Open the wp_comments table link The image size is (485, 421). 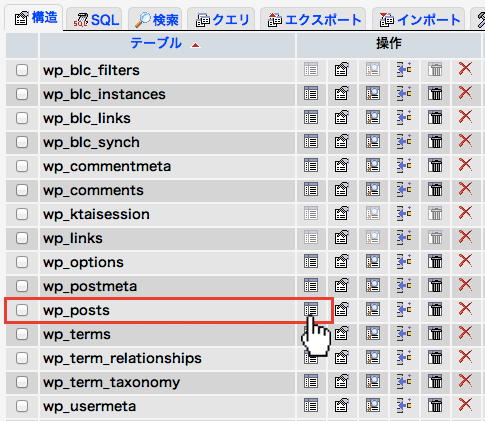(x=93, y=190)
